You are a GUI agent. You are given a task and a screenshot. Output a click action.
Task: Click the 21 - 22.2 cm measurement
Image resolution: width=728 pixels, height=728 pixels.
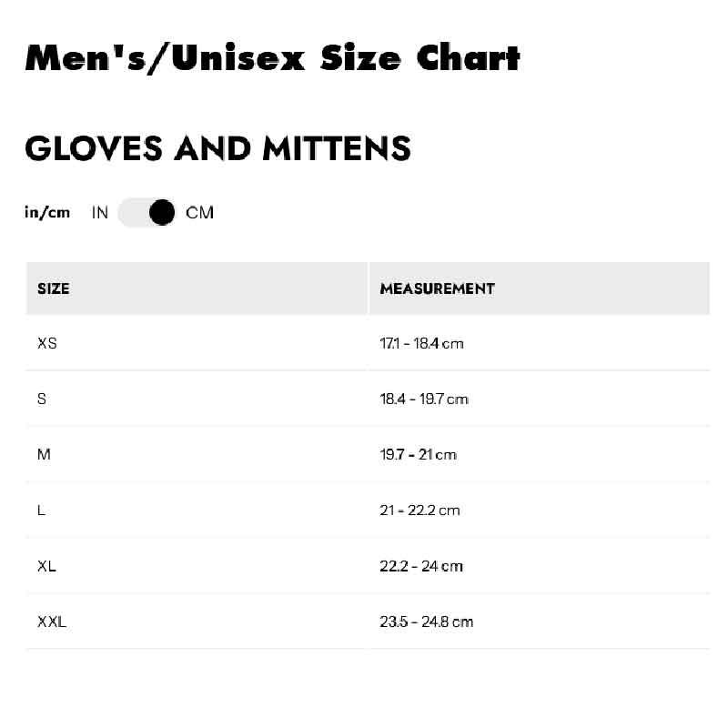pyautogui.click(x=420, y=511)
